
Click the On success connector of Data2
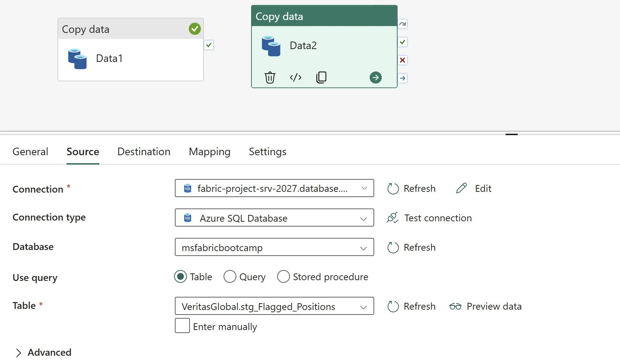click(403, 42)
